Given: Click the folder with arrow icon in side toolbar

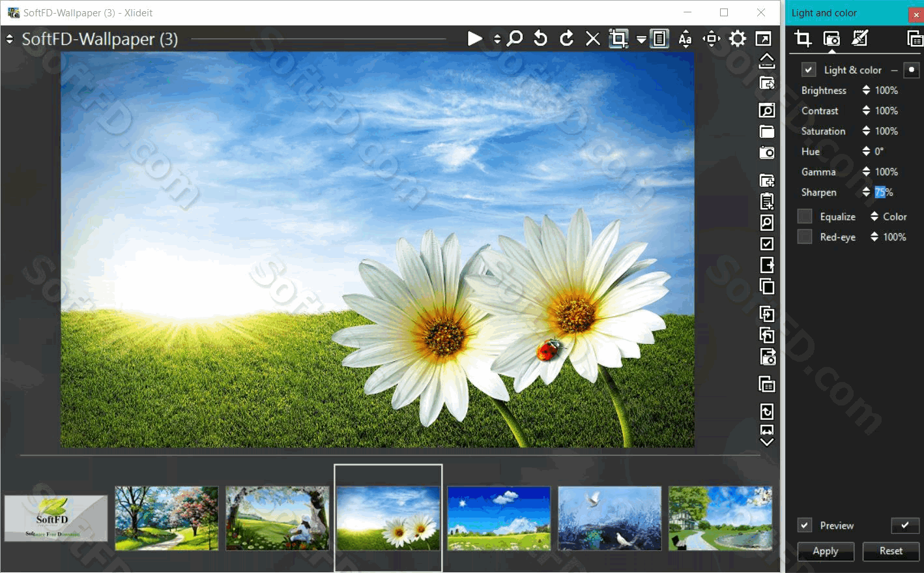Looking at the screenshot, I should point(767,83).
